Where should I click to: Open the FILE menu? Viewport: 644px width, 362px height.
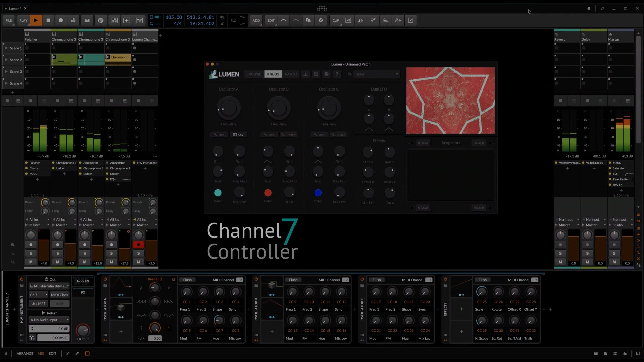9,20
